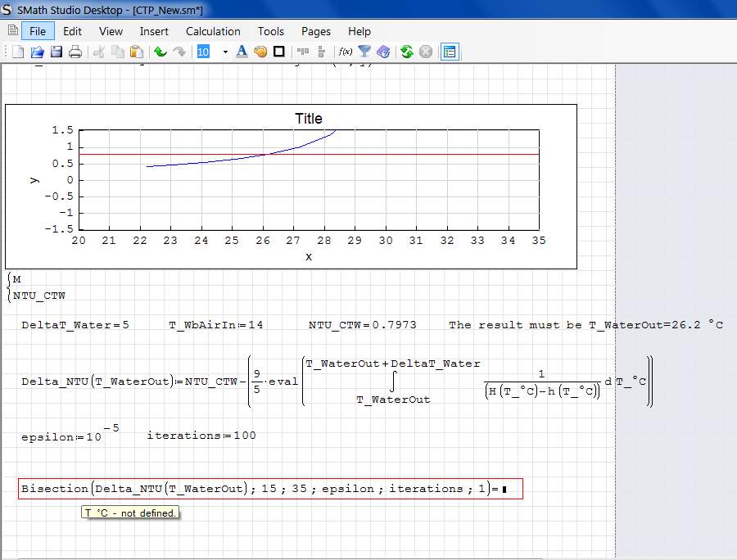
Task: Choose background color with palette icon
Action: point(260,52)
